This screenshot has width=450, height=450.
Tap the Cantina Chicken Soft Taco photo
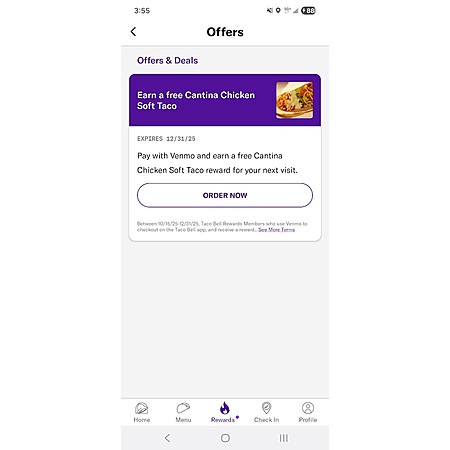[294, 100]
